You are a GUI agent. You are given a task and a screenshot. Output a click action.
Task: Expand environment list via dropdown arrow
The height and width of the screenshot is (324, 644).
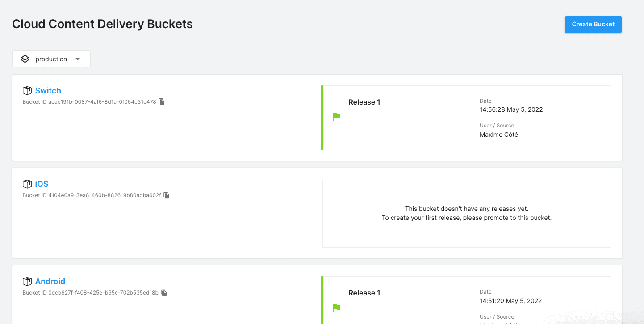point(78,59)
